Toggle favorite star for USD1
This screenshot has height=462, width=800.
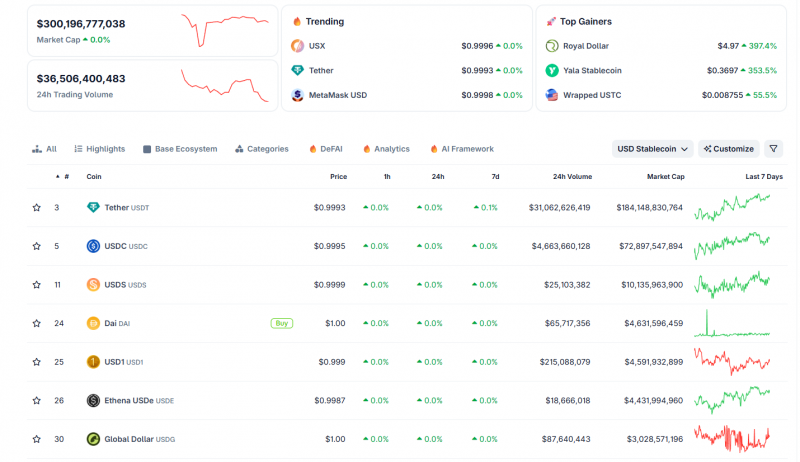click(x=37, y=362)
